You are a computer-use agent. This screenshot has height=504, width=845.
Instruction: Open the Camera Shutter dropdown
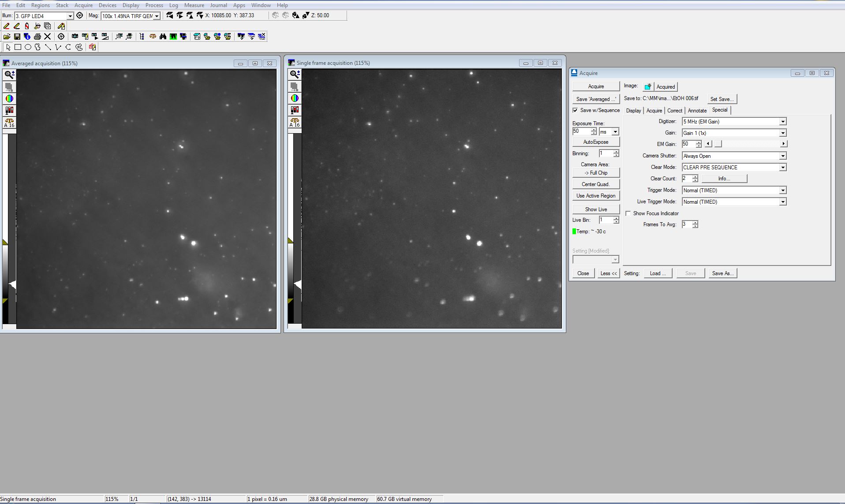(782, 156)
